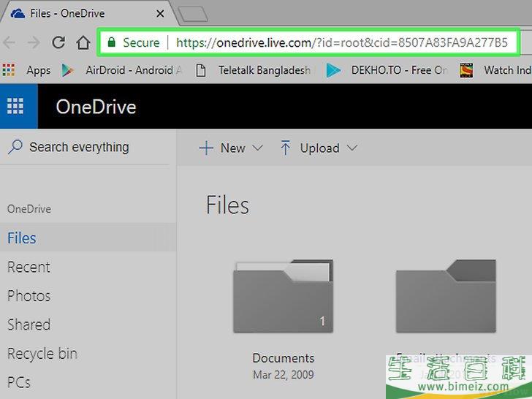Expand the Upload dropdown chevron
The image size is (532, 399).
click(x=352, y=148)
